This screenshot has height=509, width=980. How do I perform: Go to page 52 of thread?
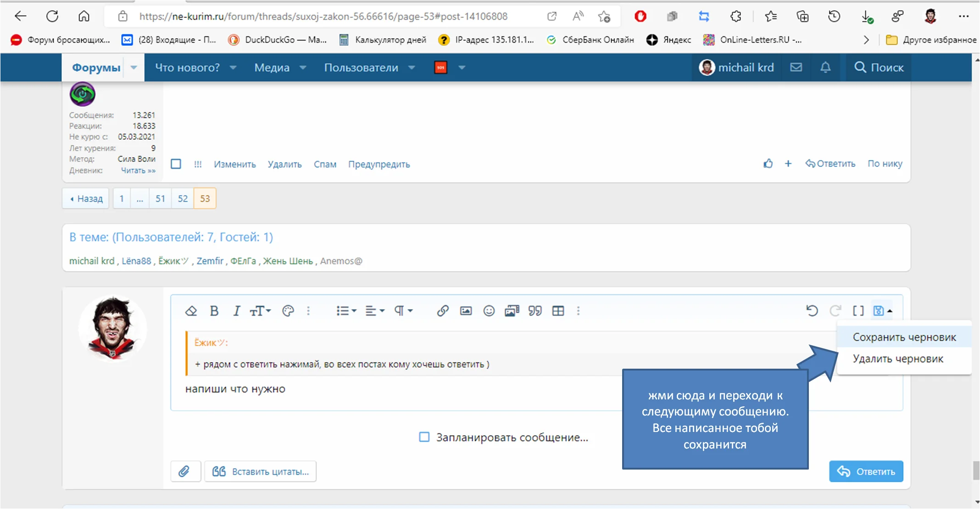click(x=183, y=199)
